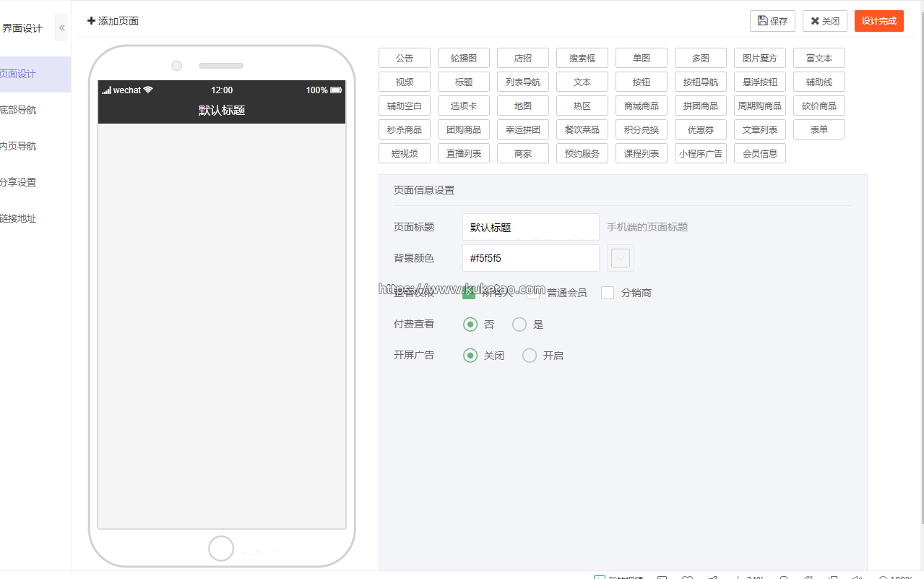The height and width of the screenshot is (579, 924).
Task: Add the 店招 component
Action: [523, 58]
